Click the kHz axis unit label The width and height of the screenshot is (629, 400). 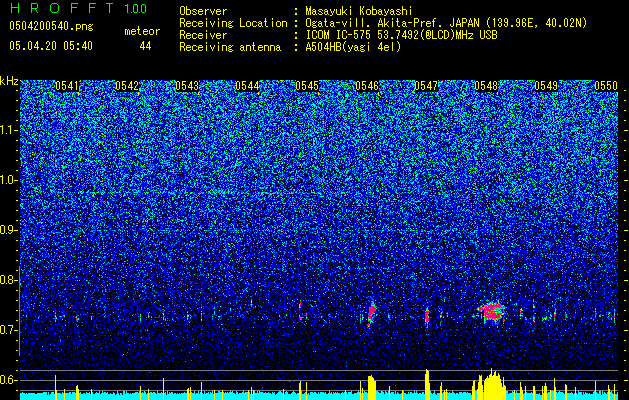click(9, 81)
